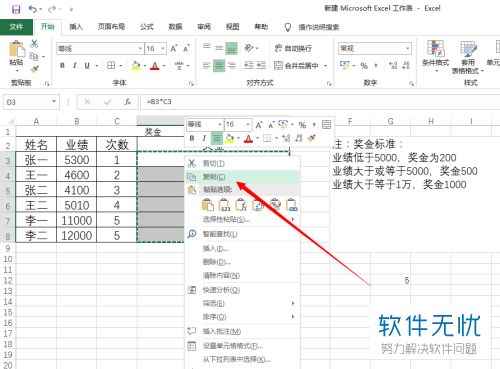Toggle Italic in the mini toolbar
The height and width of the screenshot is (369, 500).
point(204,138)
